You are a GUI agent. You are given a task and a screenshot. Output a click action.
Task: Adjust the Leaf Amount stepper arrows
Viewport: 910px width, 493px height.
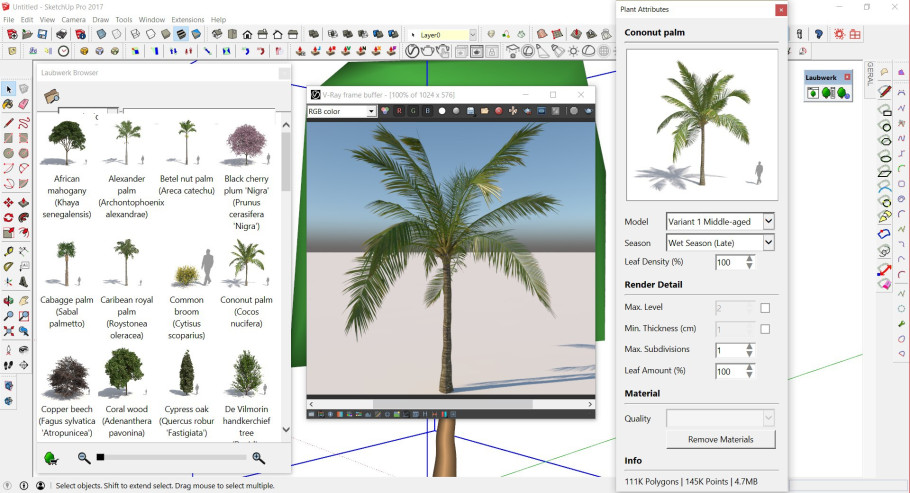(749, 371)
